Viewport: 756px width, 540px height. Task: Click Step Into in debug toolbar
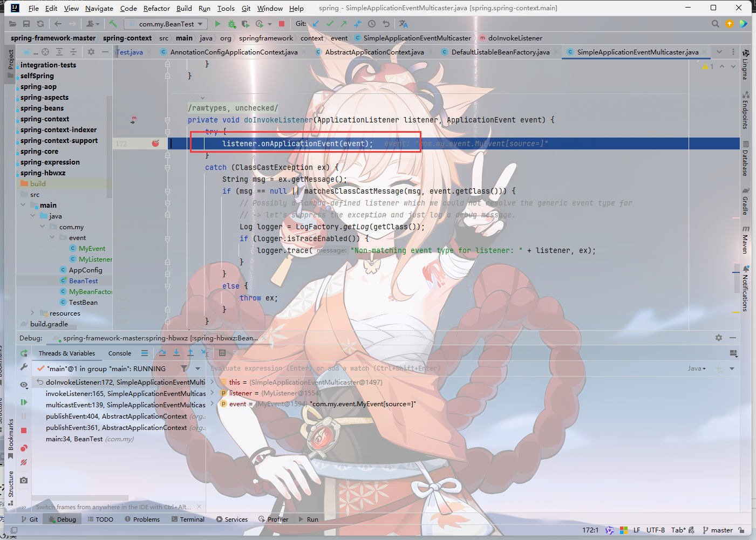pos(176,353)
